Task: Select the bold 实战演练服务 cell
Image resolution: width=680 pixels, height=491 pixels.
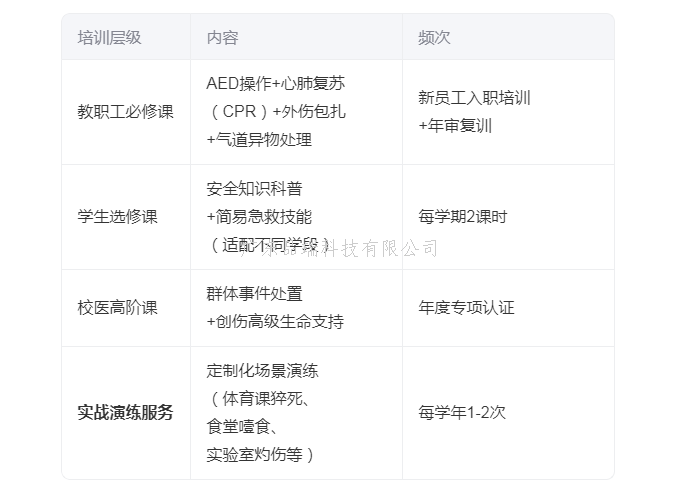Action: tap(125, 413)
